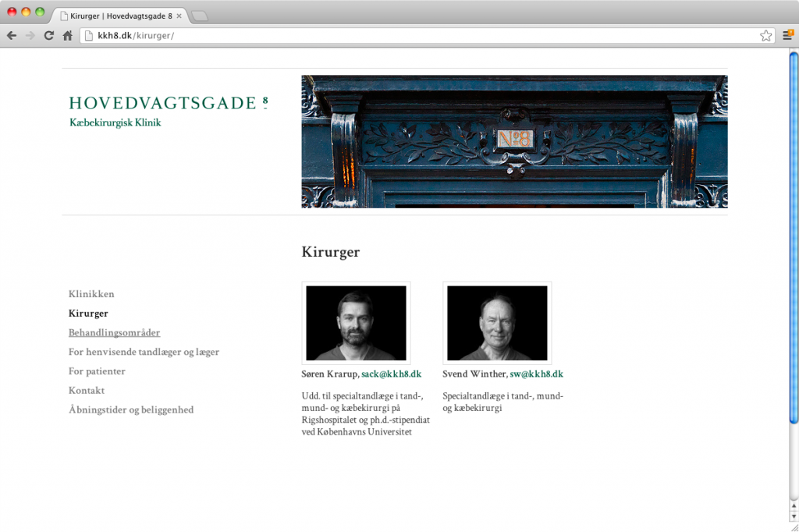The height and width of the screenshot is (532, 799).
Task: Email sw@kkh8.dk link
Action: 537,374
